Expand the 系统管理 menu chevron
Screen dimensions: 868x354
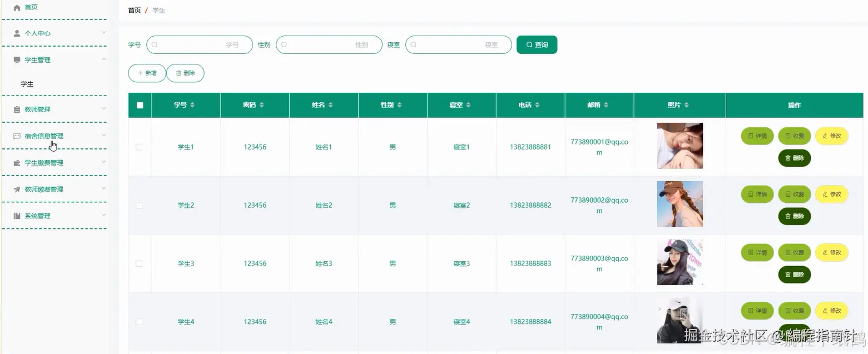click(x=103, y=216)
